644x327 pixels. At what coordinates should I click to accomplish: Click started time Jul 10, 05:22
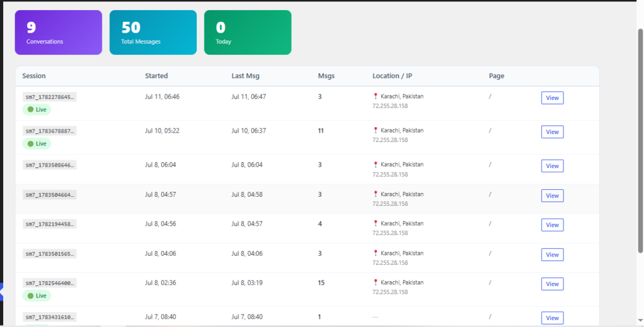pyautogui.click(x=162, y=131)
